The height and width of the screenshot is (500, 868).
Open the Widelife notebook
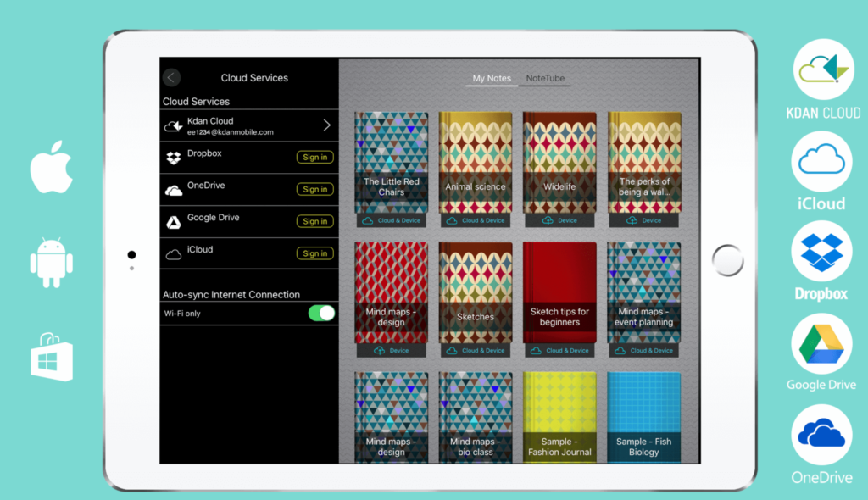click(x=559, y=163)
